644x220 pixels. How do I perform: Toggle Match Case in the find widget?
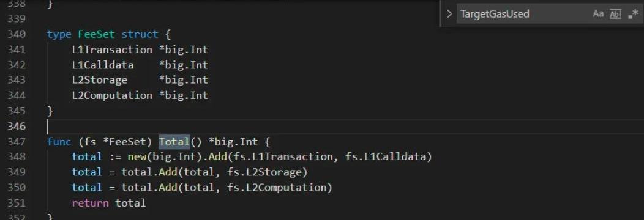(598, 14)
